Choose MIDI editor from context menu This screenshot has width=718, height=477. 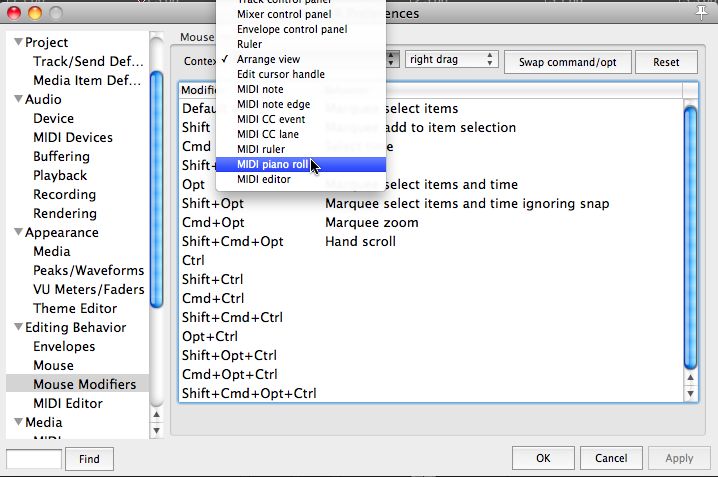300,179
